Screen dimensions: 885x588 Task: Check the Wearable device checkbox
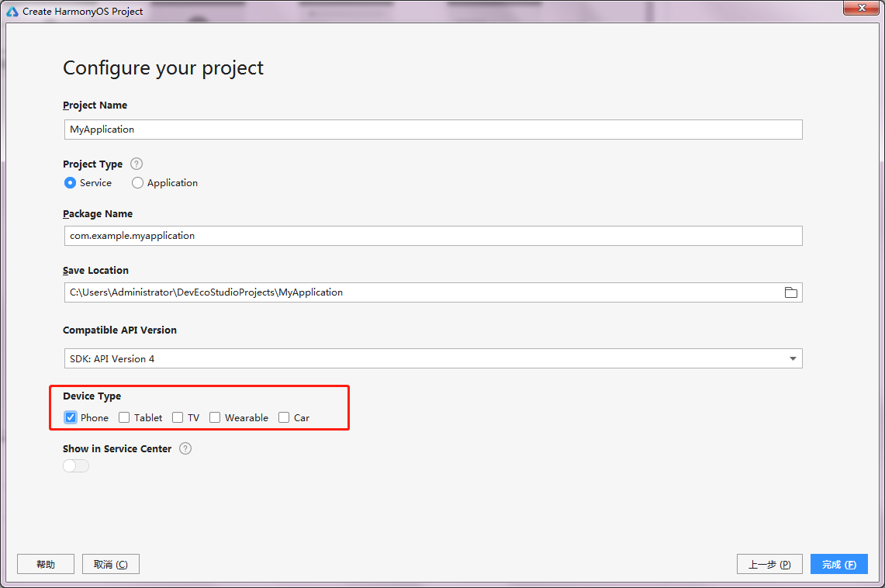tap(215, 417)
